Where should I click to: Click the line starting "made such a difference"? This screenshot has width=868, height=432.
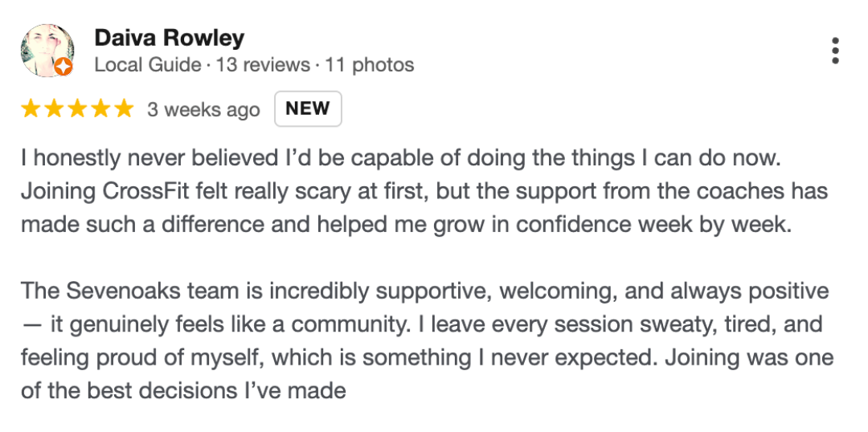[406, 225]
